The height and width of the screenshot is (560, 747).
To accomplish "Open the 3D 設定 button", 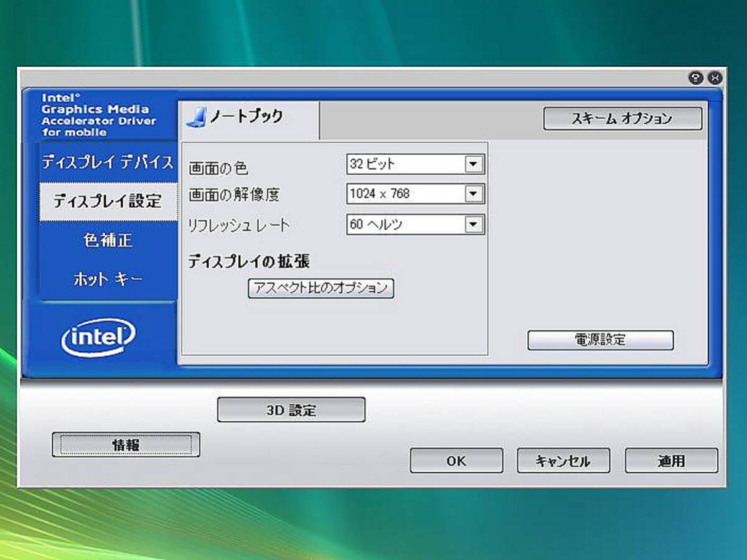I will tap(291, 410).
